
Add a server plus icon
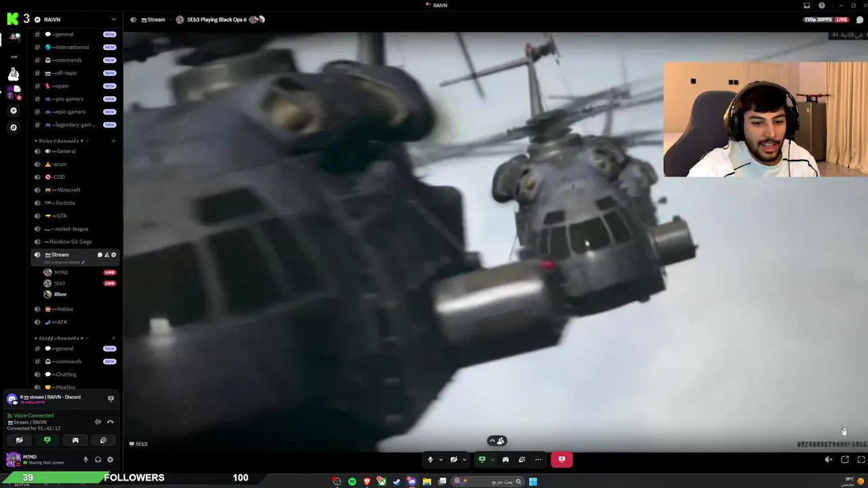(x=13, y=110)
